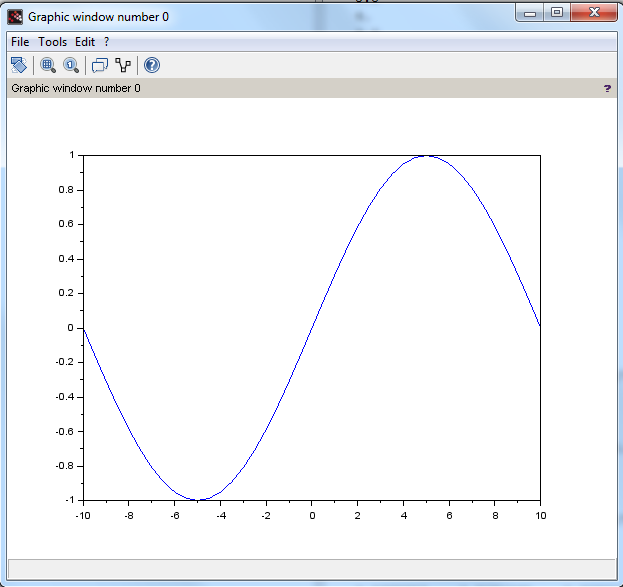This screenshot has height=587, width=623.
Task: Click the x-axis label -4
Action: 221,515
